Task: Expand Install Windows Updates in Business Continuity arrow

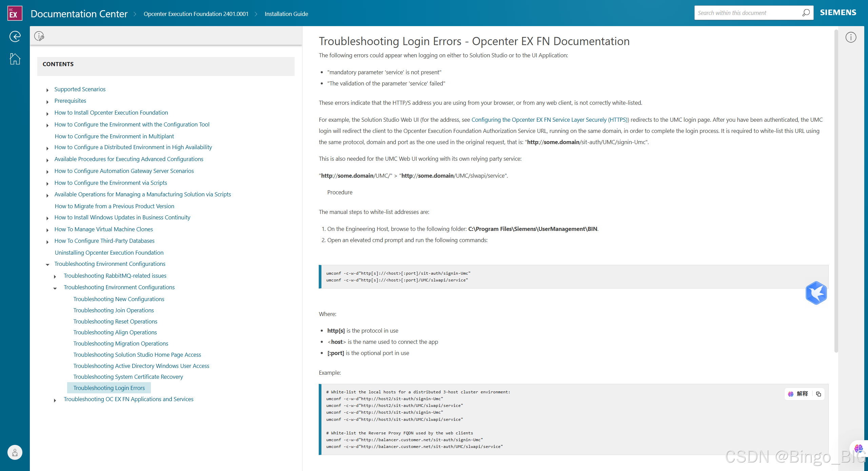Action: [x=47, y=218]
